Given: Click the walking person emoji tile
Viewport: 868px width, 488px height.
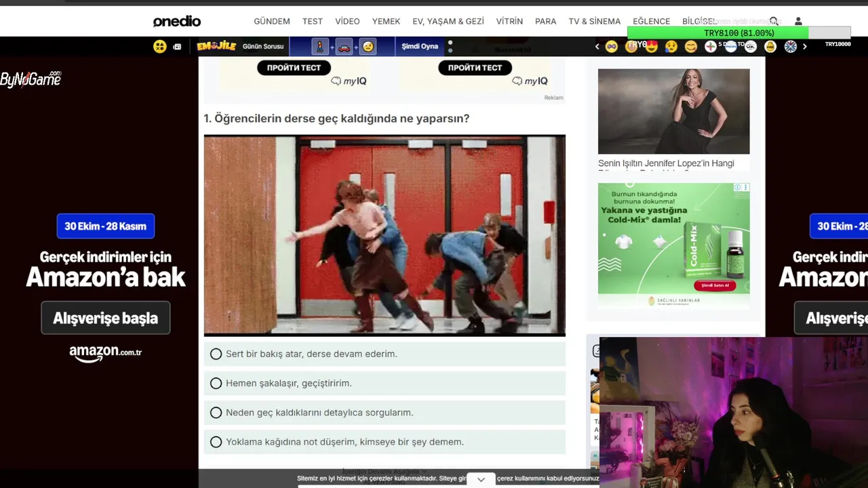Looking at the screenshot, I should click(319, 47).
